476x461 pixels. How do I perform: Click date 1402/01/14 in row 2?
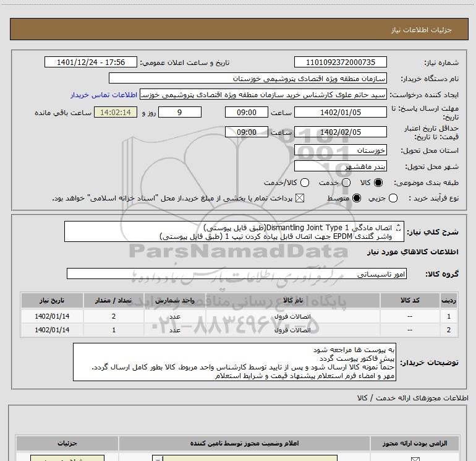click(x=52, y=330)
